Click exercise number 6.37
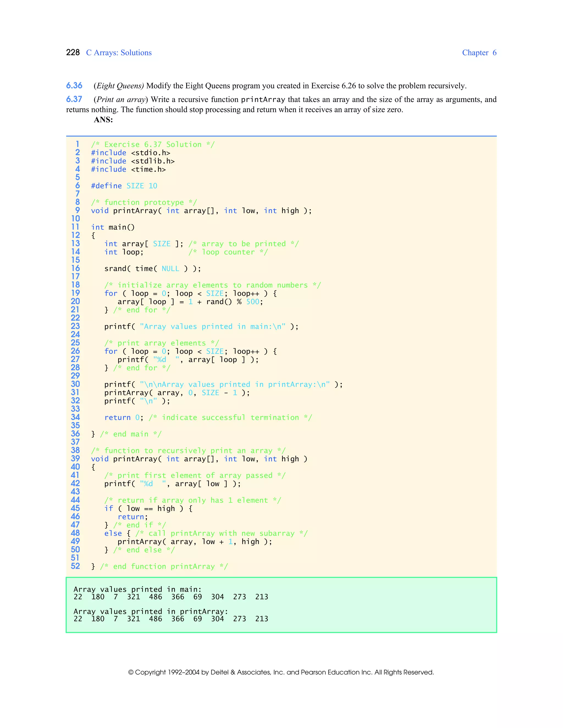 coord(74,99)
